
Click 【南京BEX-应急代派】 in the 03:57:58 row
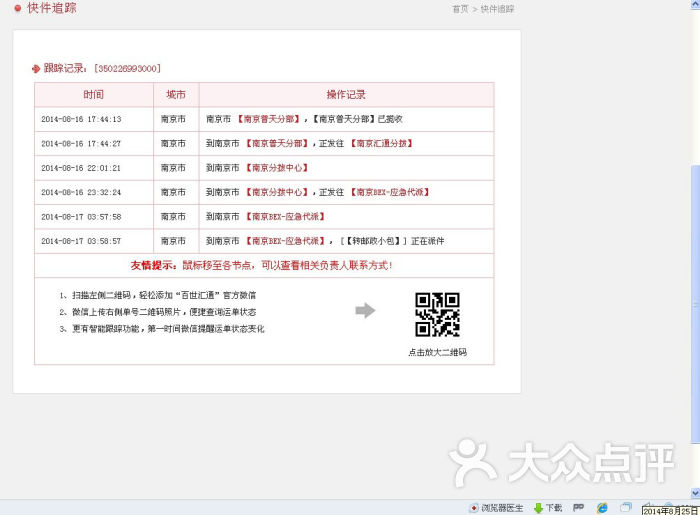point(285,216)
